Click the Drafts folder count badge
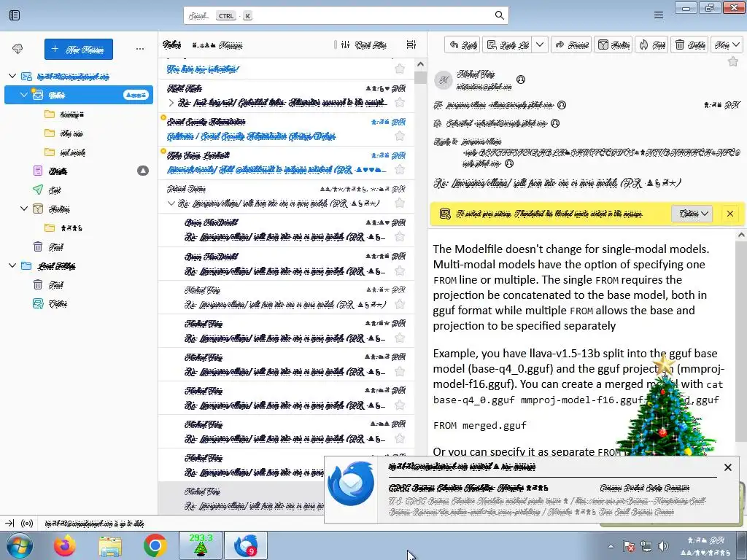Image resolution: width=747 pixels, height=560 pixels. (x=143, y=171)
